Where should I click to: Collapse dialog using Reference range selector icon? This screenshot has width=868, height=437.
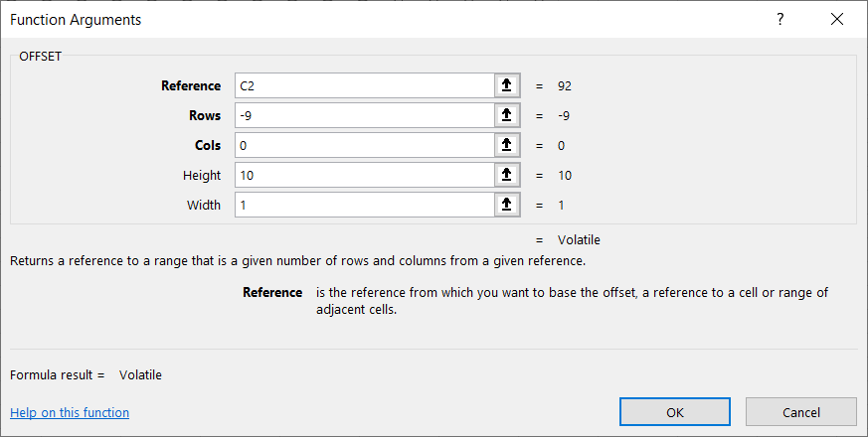[506, 85]
